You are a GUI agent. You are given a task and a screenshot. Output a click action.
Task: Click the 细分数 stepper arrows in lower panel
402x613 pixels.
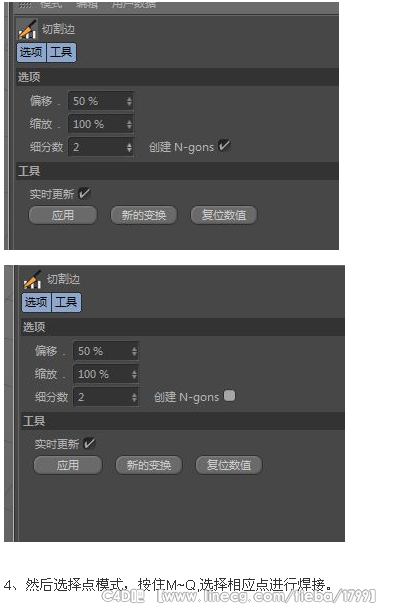coord(134,397)
